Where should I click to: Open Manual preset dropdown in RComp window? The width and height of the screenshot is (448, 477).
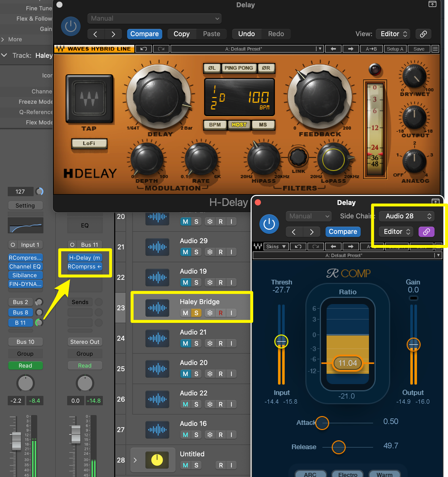tap(308, 216)
